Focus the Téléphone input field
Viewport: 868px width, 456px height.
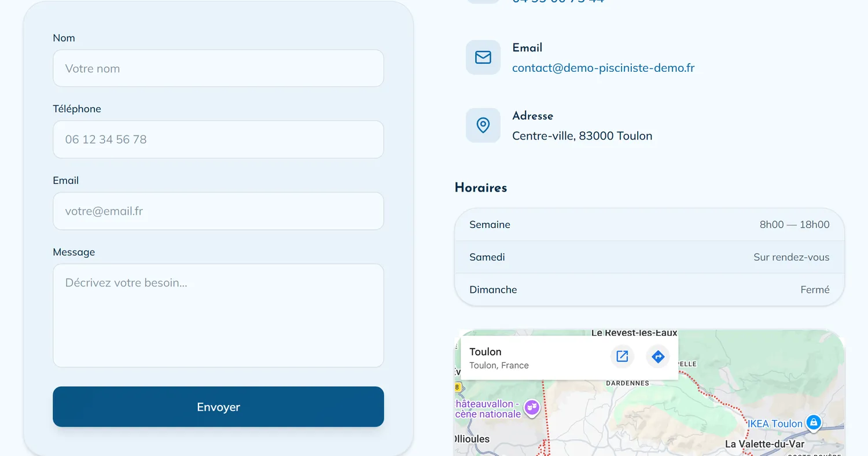pos(218,139)
